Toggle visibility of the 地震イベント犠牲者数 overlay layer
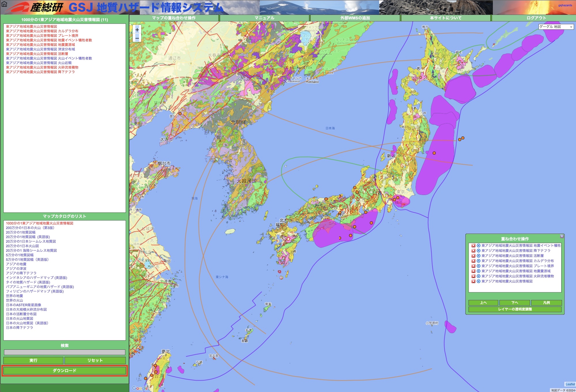The image size is (576, 392). coord(478,246)
